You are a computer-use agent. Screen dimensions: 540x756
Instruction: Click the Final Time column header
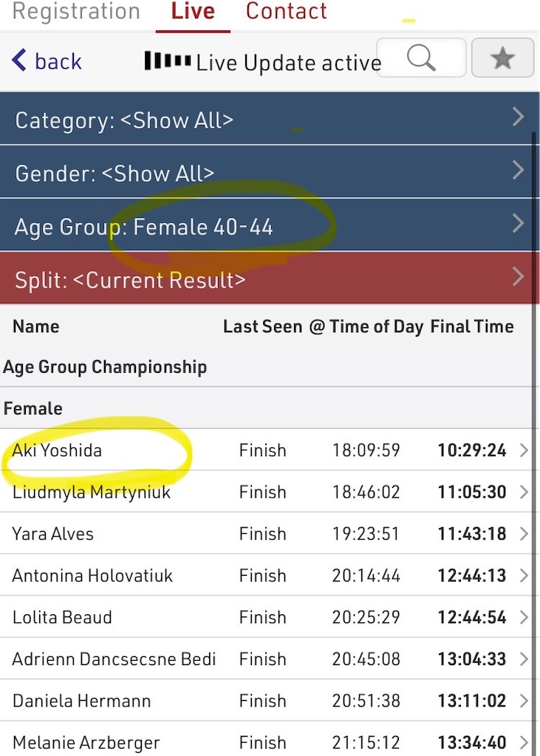pyautogui.click(x=472, y=326)
